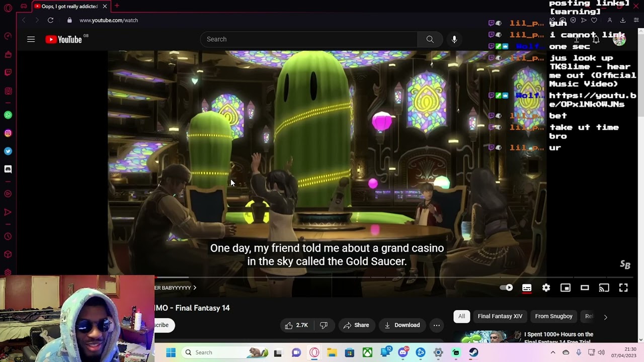Switch player to theater mode
This screenshot has width=644, height=362.
[x=585, y=288]
